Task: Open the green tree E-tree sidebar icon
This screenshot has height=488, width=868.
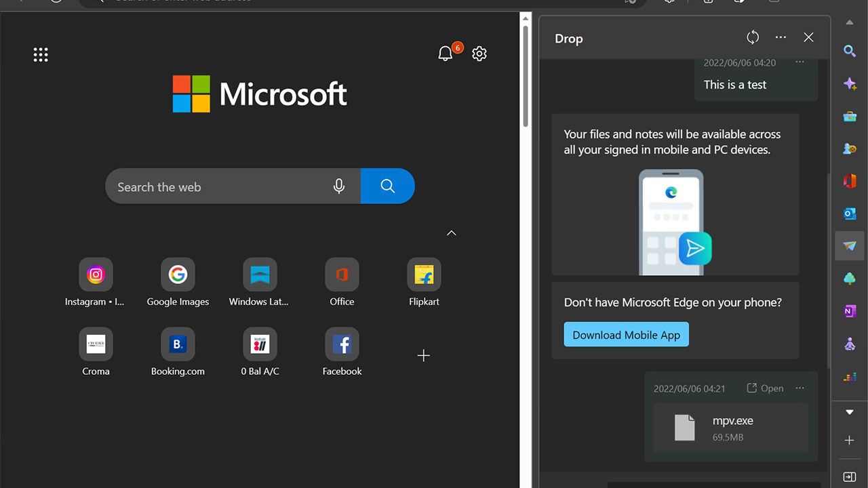Action: coord(850,279)
